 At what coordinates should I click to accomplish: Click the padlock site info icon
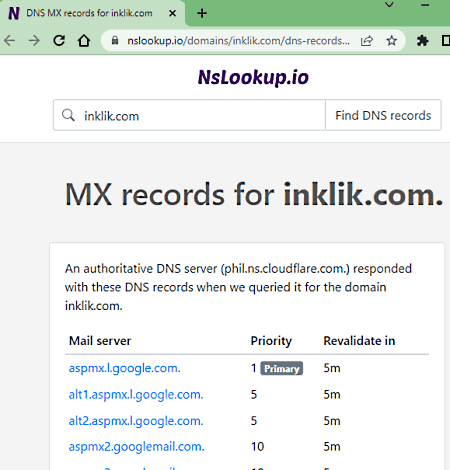pos(115,41)
